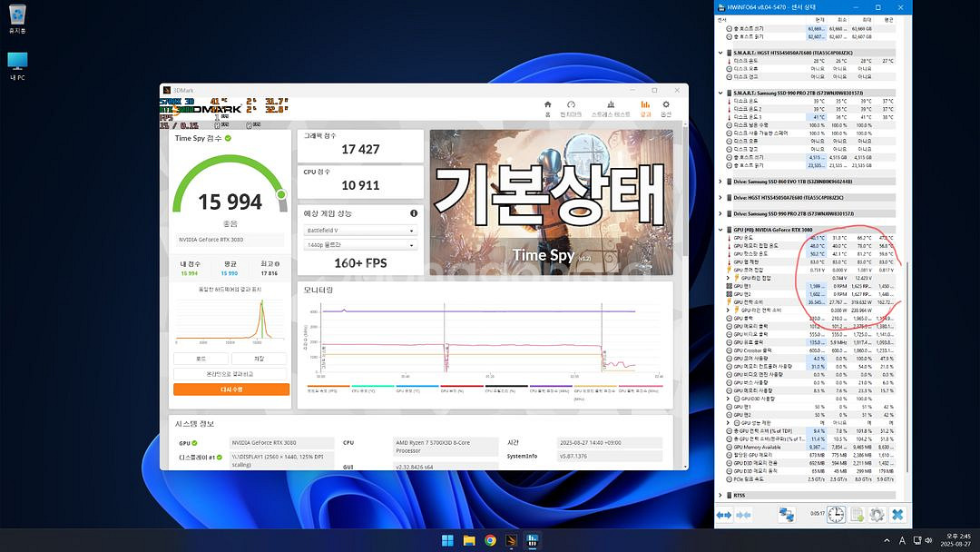The height and width of the screenshot is (552, 980).
Task: Click the taskbar clock and date
Action: point(955,540)
